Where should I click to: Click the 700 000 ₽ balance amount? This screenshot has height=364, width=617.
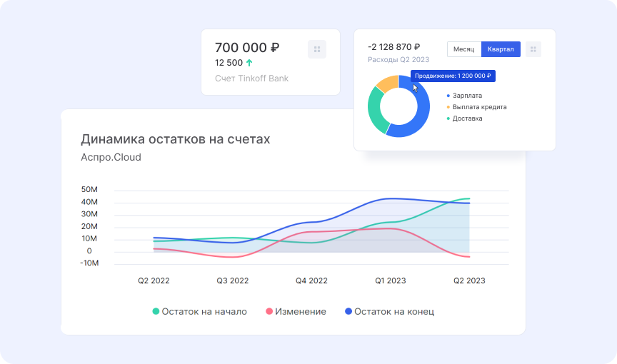[x=246, y=48]
